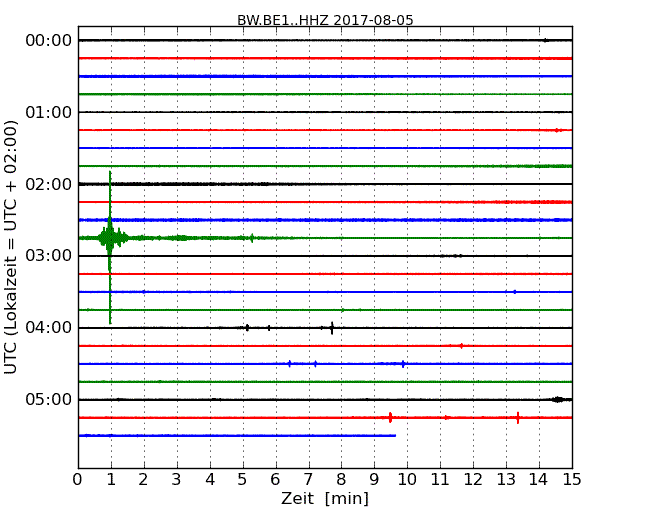Click the x-axis tick label '13'
Screen dimensions: 650x520
tap(506, 480)
